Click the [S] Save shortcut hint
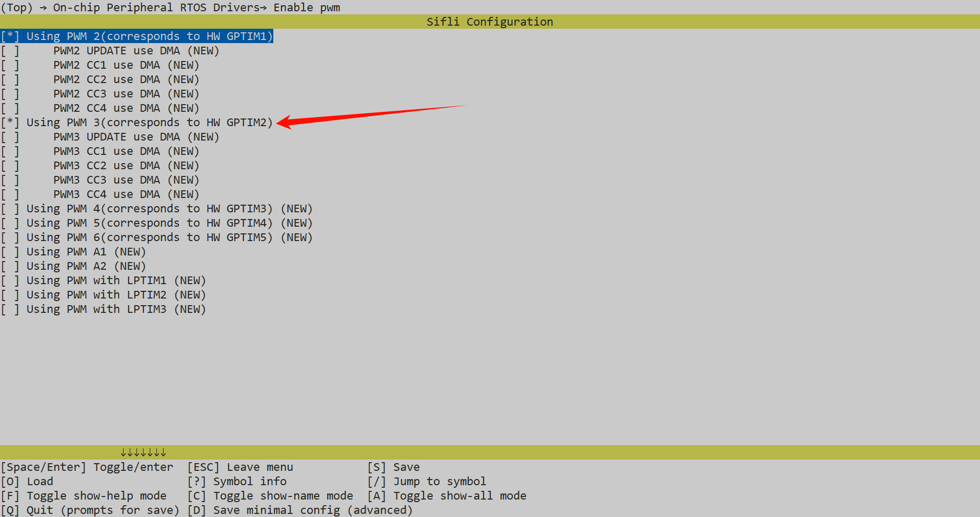The width and height of the screenshot is (980, 517). [393, 467]
